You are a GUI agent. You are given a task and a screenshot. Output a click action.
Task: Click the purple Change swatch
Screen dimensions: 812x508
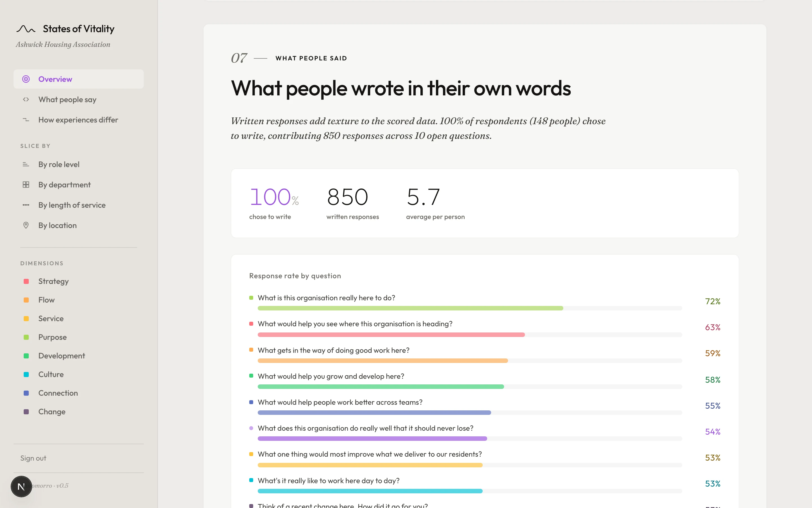click(x=26, y=411)
